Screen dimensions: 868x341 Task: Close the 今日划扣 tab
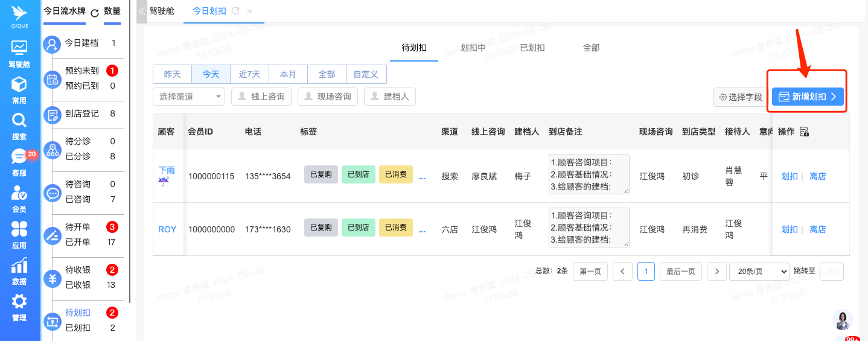250,11
